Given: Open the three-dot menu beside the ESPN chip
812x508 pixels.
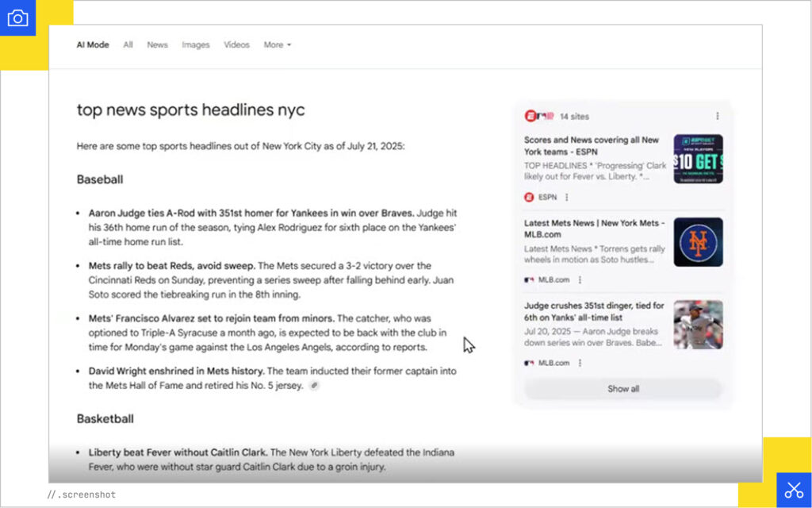Looking at the screenshot, I should coord(566,197).
